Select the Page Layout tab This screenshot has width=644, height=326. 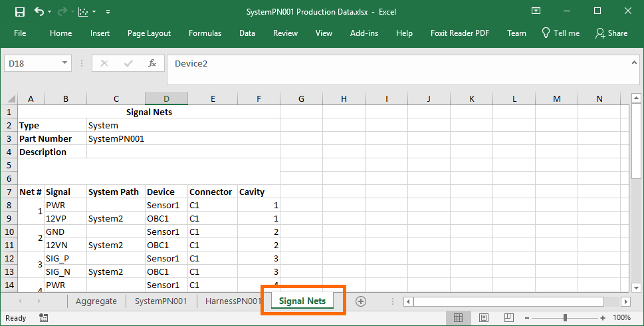(149, 33)
